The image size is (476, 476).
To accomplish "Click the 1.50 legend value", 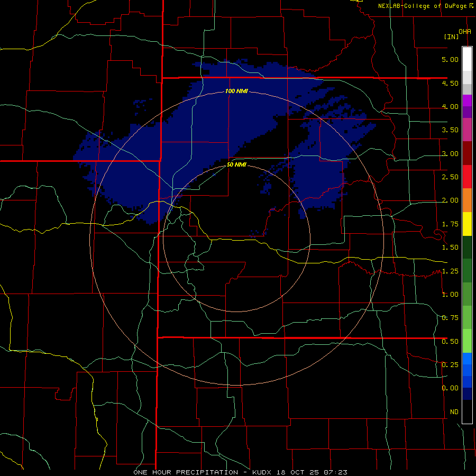I will tap(450, 248).
